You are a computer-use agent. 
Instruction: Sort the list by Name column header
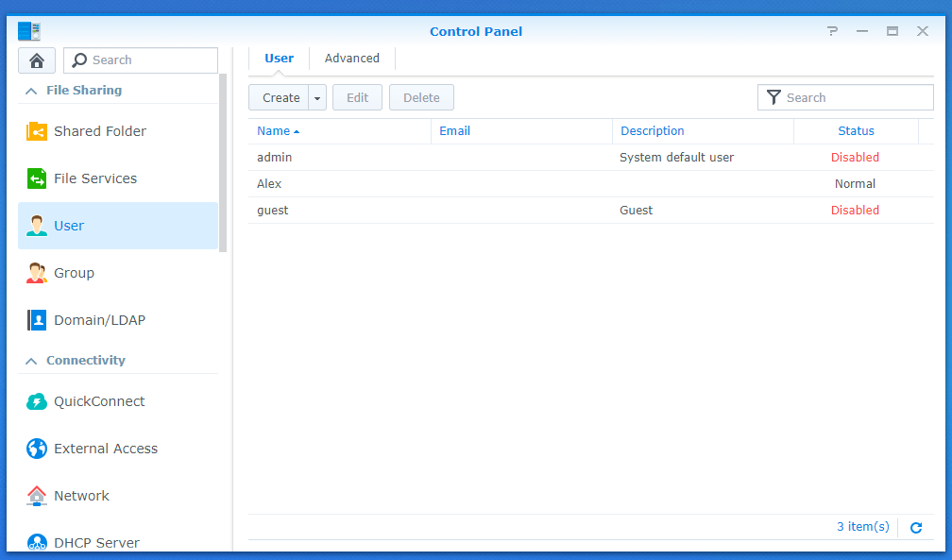pyautogui.click(x=273, y=131)
